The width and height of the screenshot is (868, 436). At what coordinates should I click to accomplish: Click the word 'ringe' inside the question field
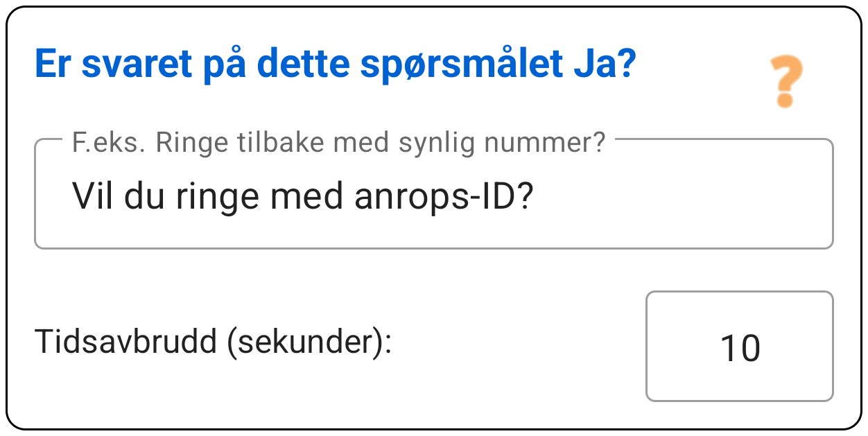tap(218, 199)
